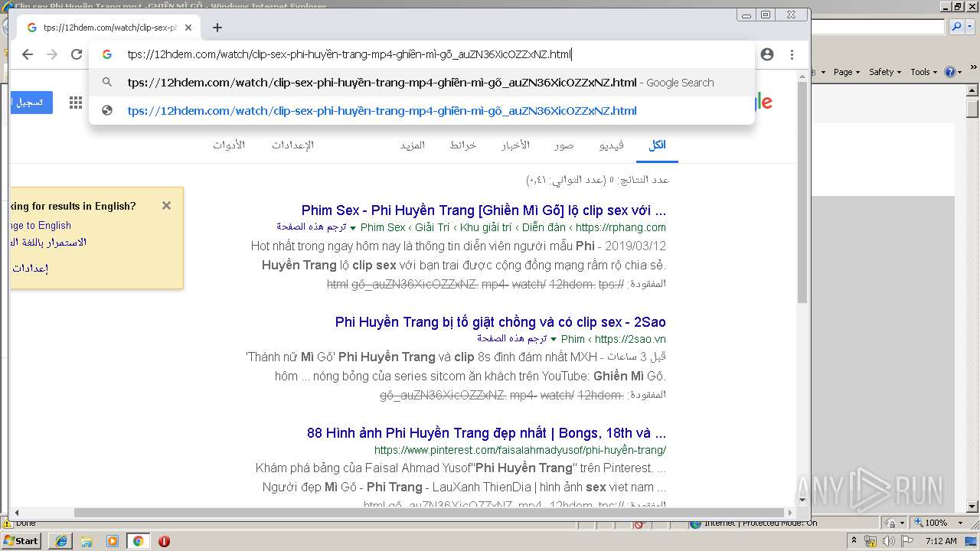Open 'الإعدادات' search settings
The height and width of the screenshot is (551, 980).
292,145
